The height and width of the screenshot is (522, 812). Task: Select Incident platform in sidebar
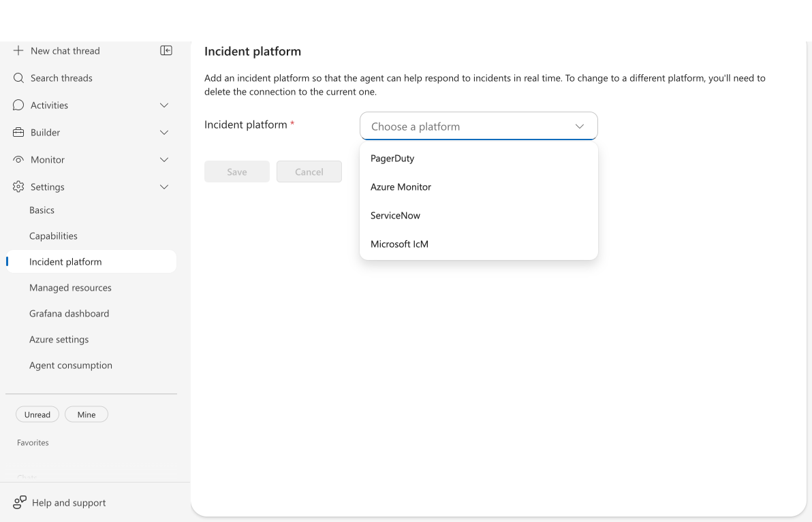coord(91,262)
